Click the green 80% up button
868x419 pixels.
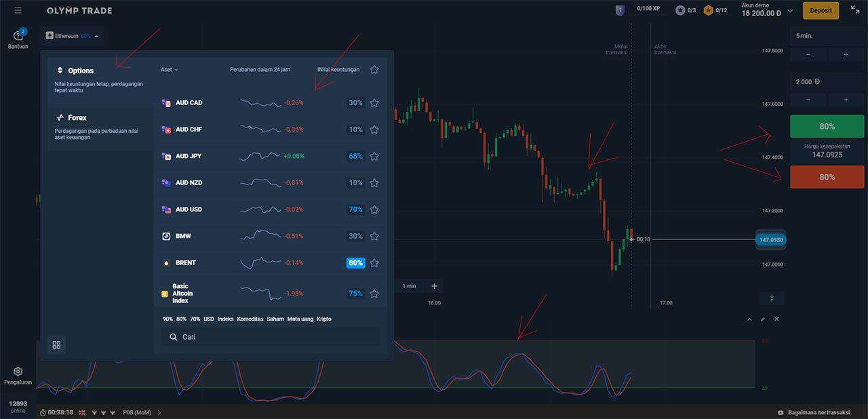click(x=827, y=126)
